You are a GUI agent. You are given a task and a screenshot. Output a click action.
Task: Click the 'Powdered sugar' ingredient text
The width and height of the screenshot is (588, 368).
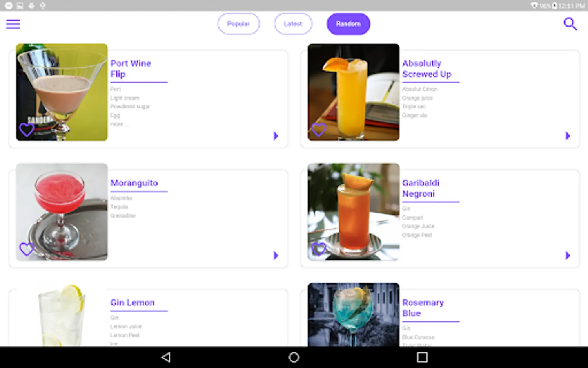coord(130,107)
